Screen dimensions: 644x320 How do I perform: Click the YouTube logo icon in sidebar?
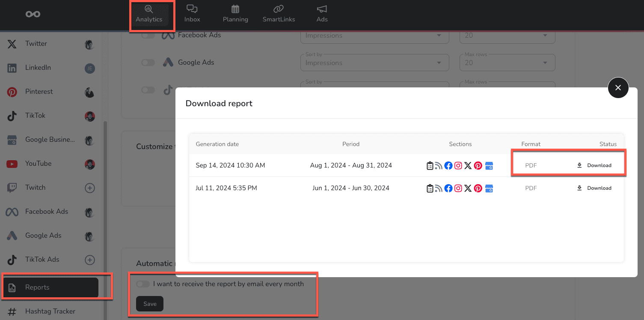pyautogui.click(x=12, y=164)
